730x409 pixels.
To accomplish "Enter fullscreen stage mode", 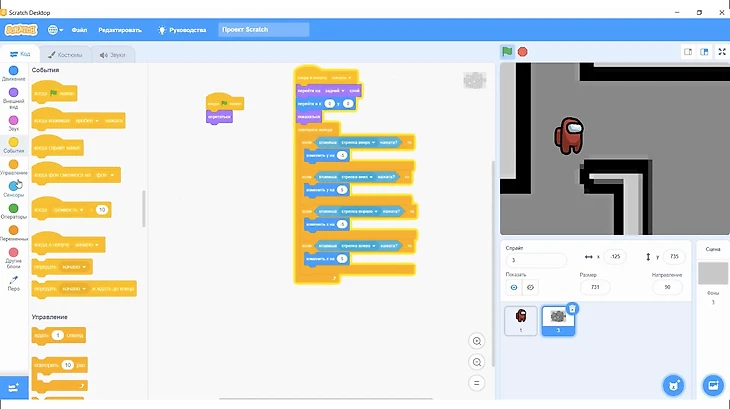I will pyautogui.click(x=720, y=52).
